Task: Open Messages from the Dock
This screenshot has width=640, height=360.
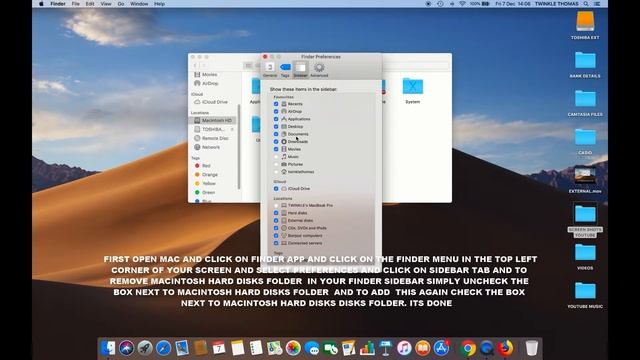Action: tap(312, 348)
